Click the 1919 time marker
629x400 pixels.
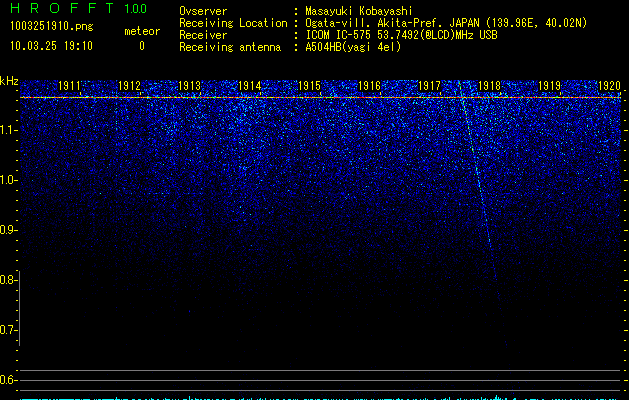click(549, 86)
